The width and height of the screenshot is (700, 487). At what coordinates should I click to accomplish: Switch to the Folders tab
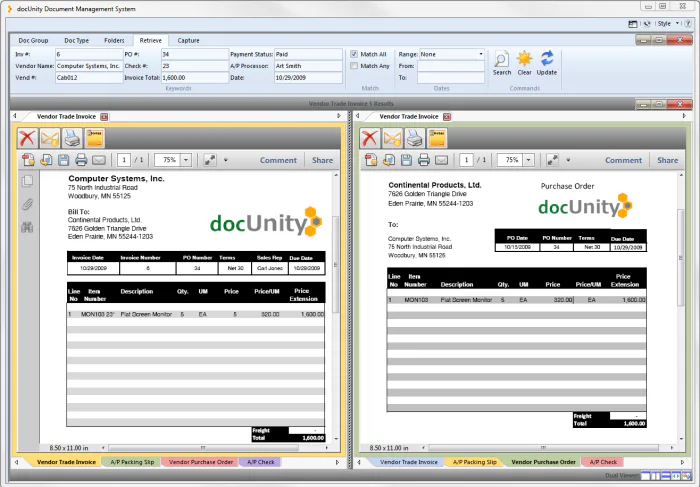coord(114,40)
